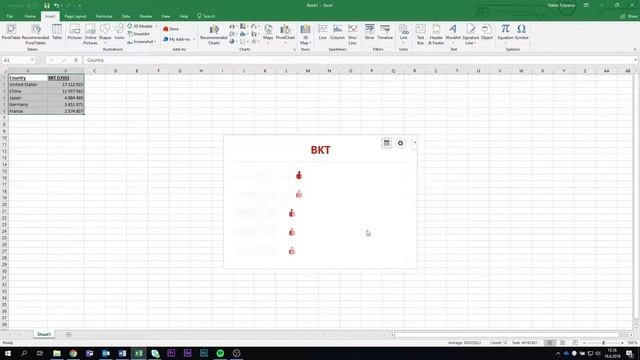
Task: Insert a Line sparkline
Action: 322,32
